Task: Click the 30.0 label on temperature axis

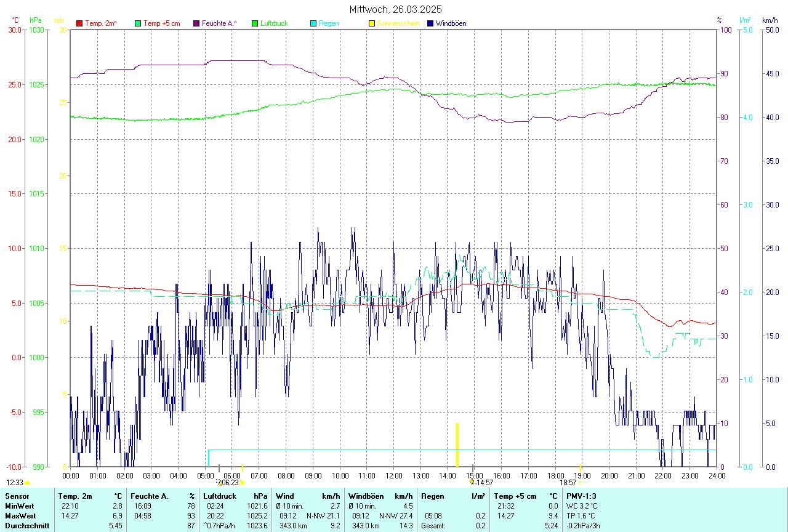Action: [x=15, y=30]
